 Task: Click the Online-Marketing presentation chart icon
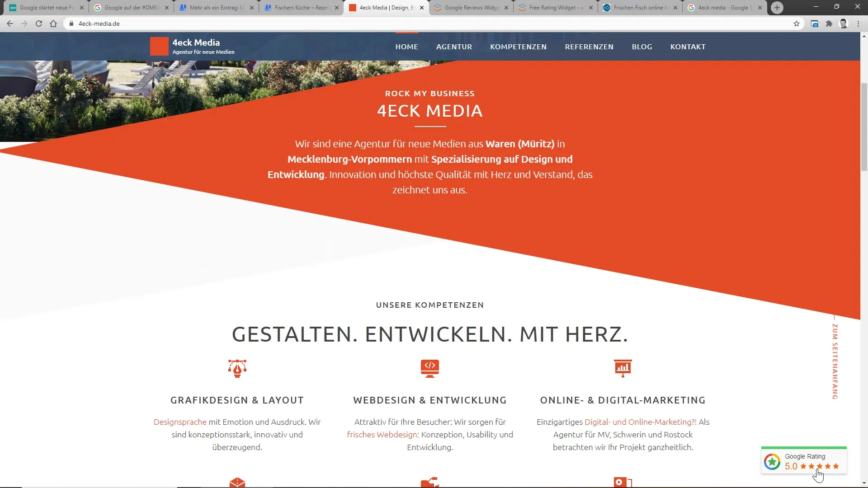623,368
